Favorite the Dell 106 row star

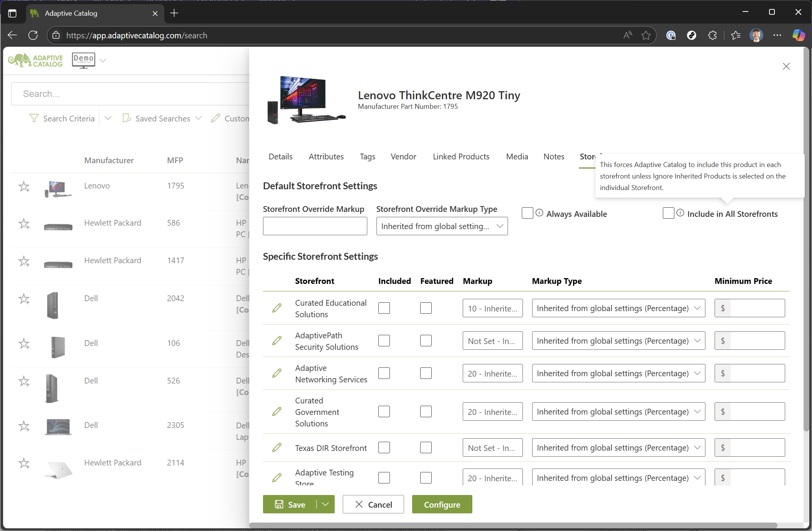click(x=24, y=344)
